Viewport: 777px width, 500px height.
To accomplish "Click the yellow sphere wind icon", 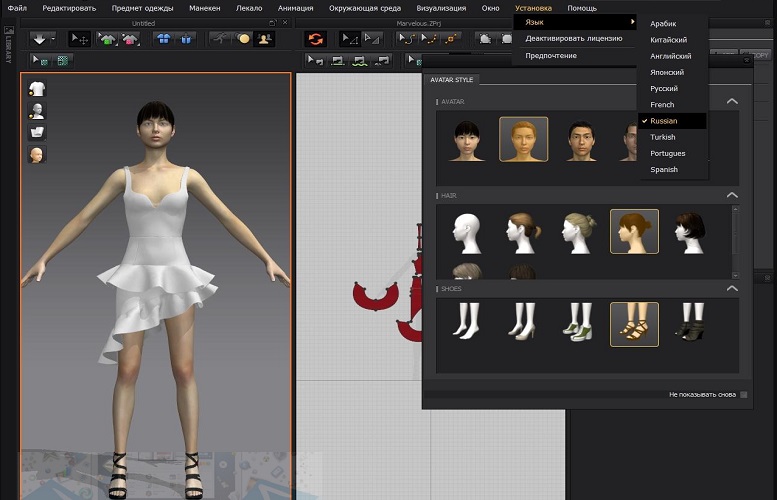I will [243, 39].
